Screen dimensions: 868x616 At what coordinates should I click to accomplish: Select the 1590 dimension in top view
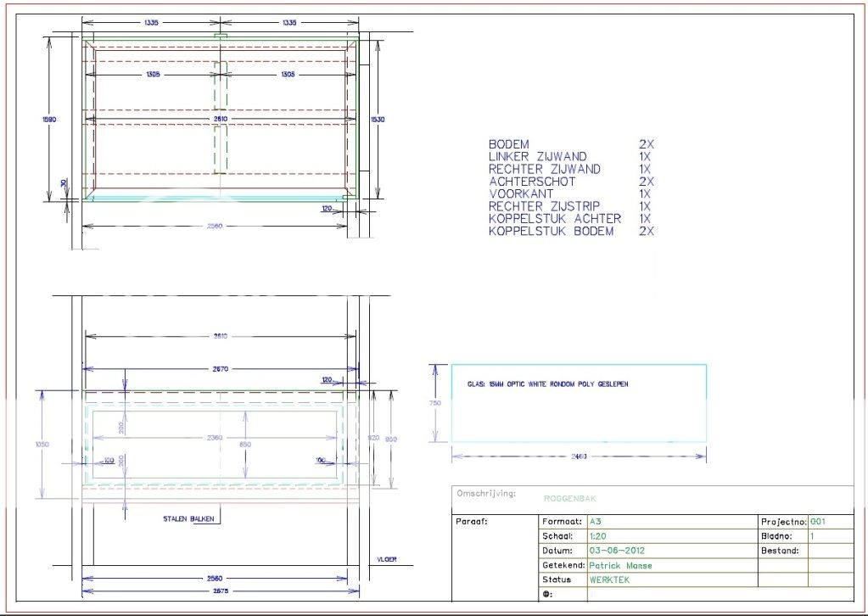[50, 120]
